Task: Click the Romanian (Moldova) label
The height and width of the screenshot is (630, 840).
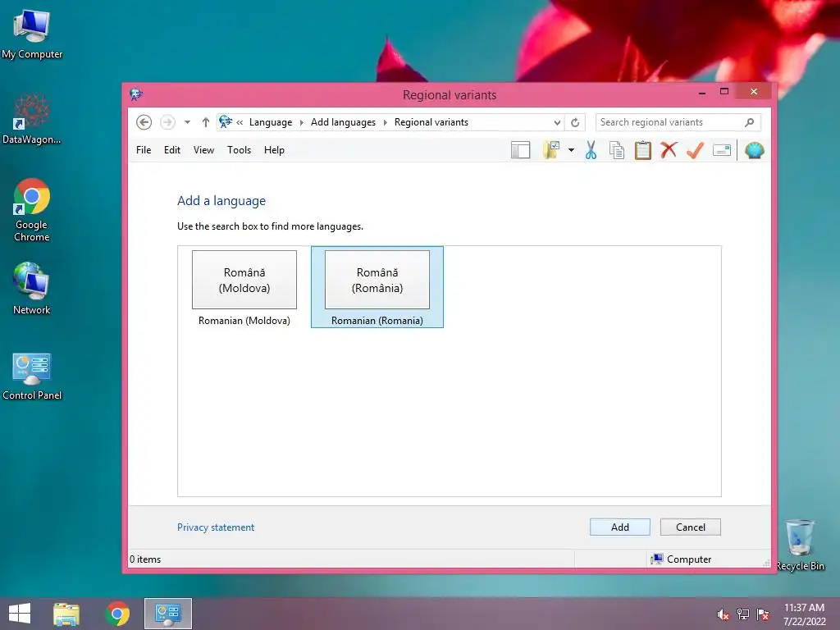Action: click(244, 321)
